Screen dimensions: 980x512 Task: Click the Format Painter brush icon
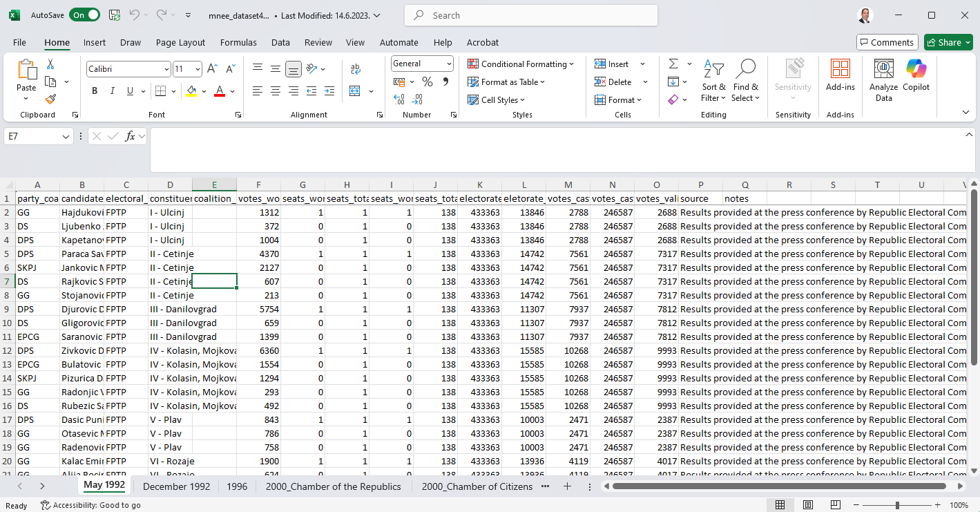coord(50,99)
